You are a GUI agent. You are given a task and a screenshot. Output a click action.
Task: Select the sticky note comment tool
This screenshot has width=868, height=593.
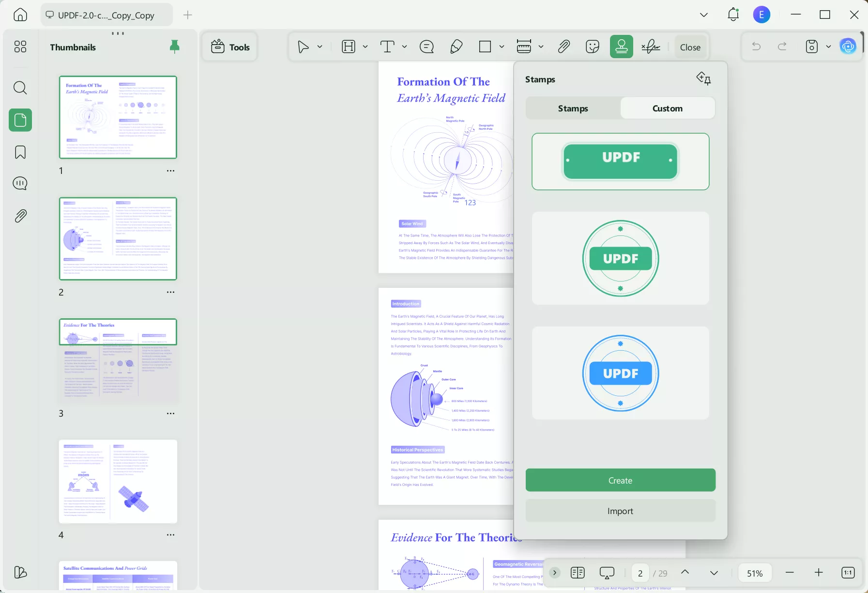pos(426,47)
